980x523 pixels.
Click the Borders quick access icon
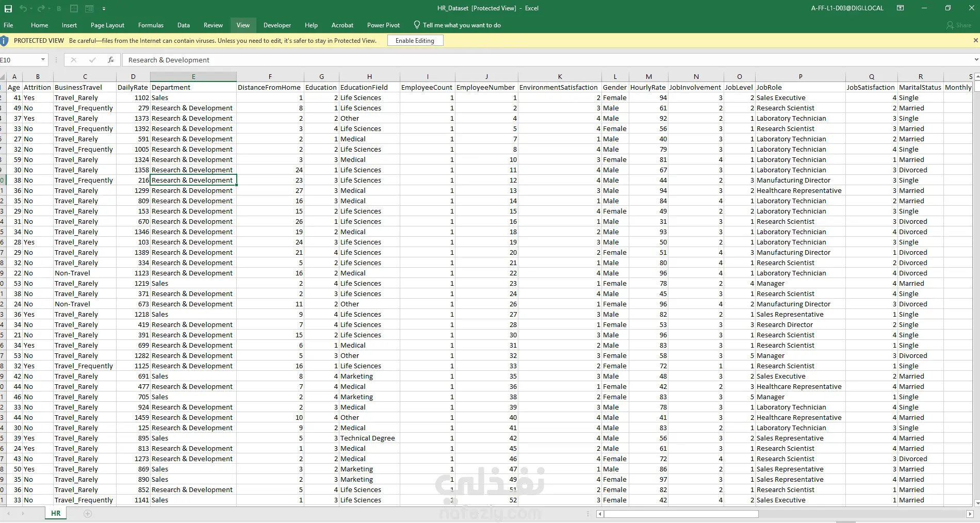74,8
